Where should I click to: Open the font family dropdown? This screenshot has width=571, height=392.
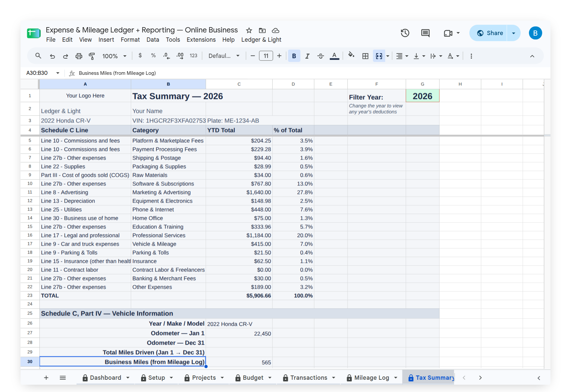(x=224, y=56)
